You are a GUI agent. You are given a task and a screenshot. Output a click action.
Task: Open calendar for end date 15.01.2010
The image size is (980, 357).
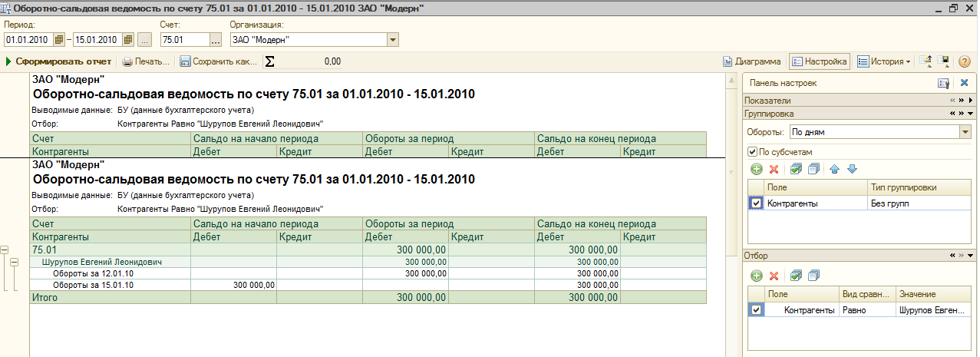click(127, 39)
